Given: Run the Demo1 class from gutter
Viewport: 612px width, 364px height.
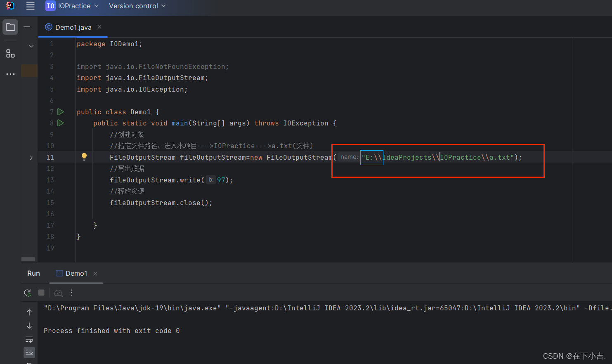Looking at the screenshot, I should (61, 111).
